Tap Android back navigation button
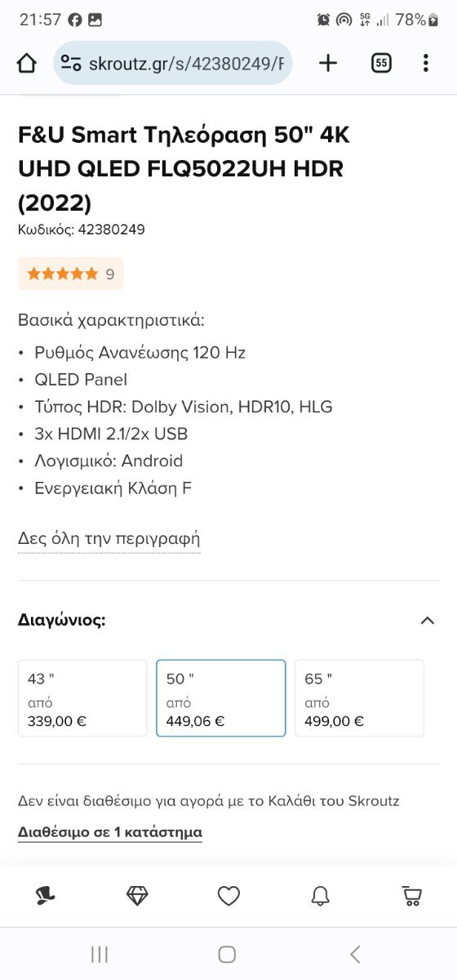This screenshot has height=980, width=457. [x=354, y=954]
